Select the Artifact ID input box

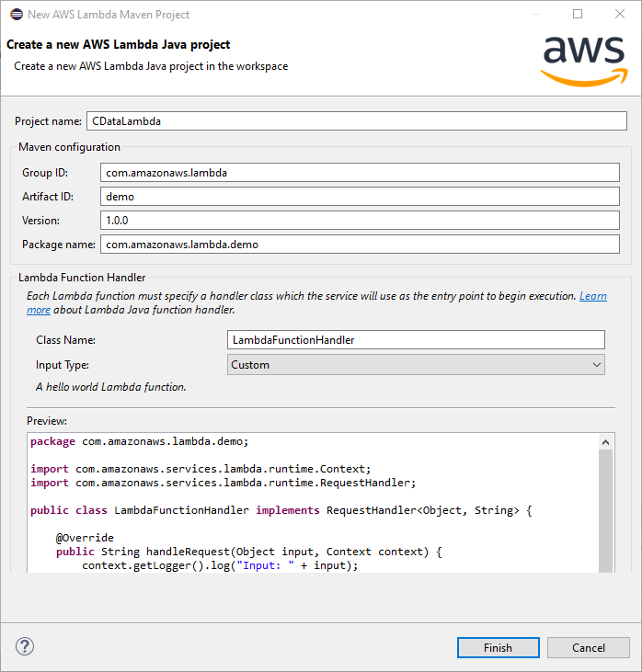360,196
